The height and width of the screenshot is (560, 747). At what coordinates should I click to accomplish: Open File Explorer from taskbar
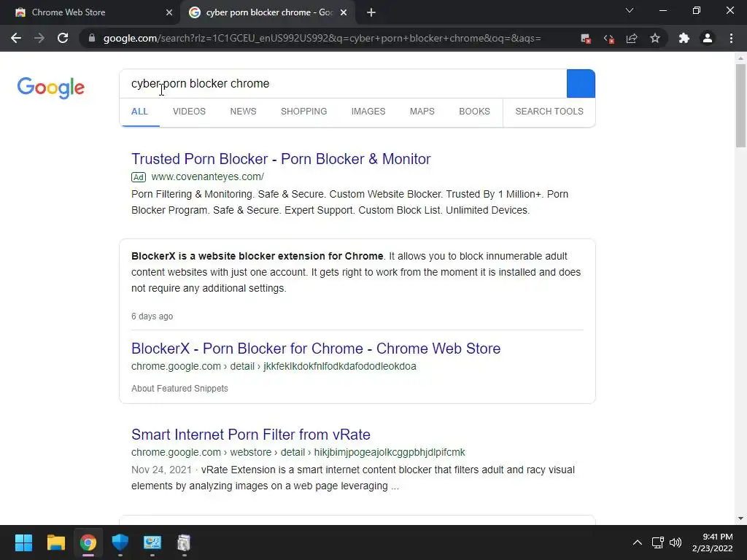tap(55, 542)
